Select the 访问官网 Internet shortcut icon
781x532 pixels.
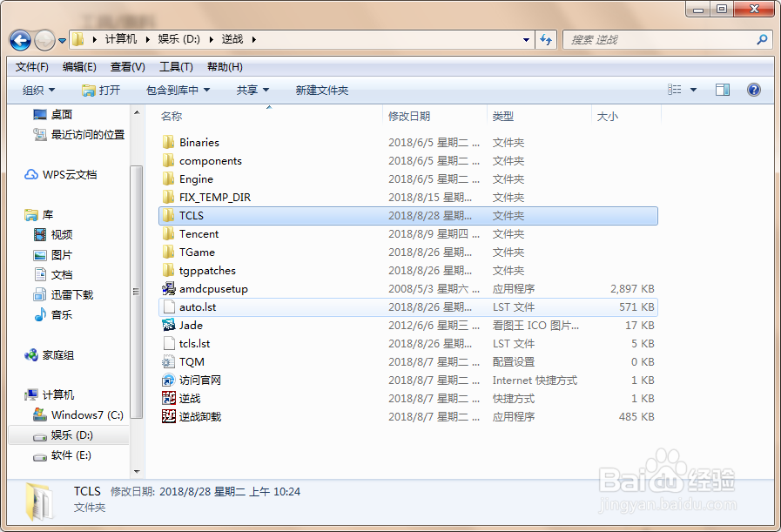168,380
